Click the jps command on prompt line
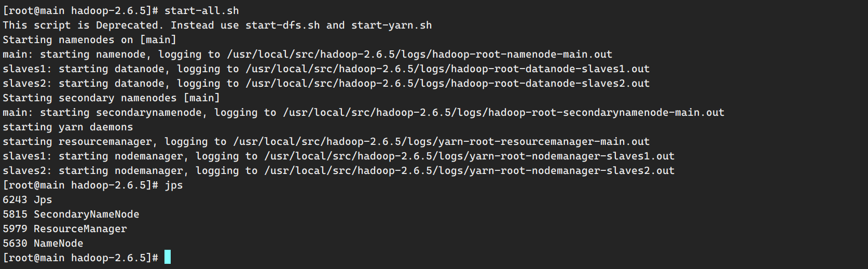The width and height of the screenshot is (868, 269). (x=174, y=185)
